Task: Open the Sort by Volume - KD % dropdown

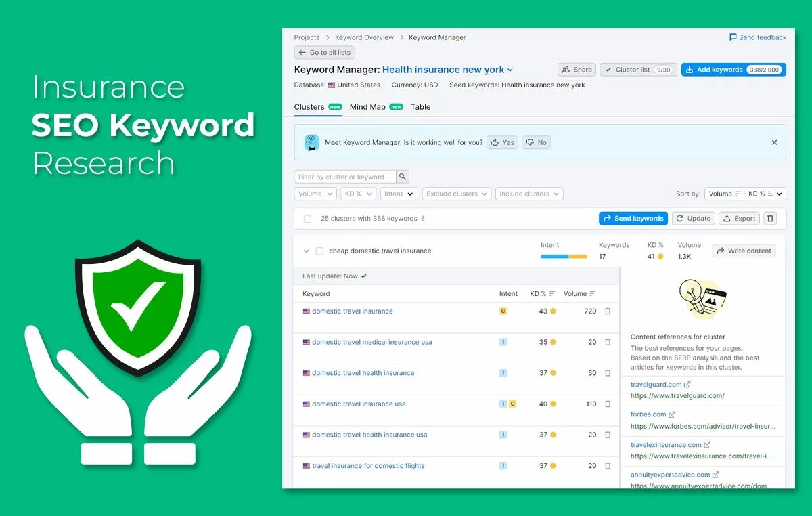Action: 745,194
